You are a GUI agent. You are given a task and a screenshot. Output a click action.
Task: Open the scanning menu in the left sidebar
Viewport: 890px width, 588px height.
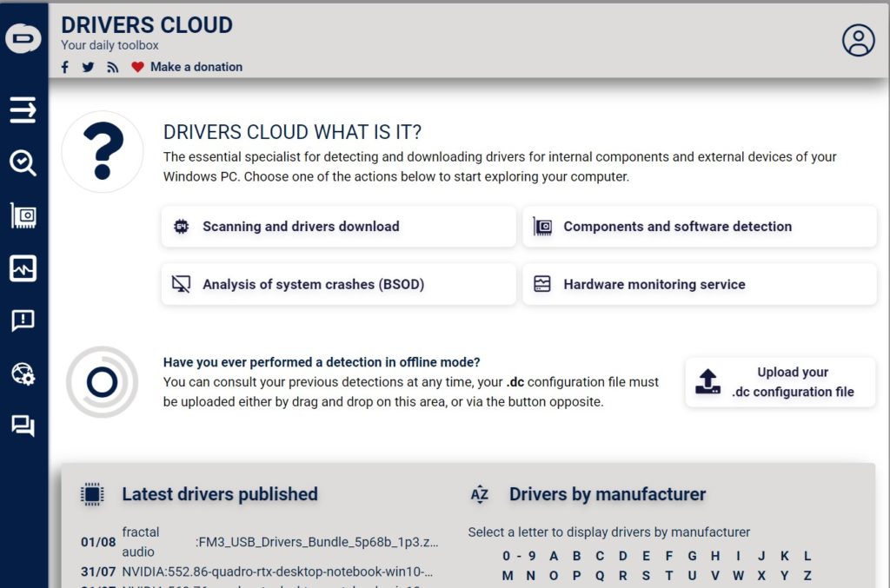point(23,109)
